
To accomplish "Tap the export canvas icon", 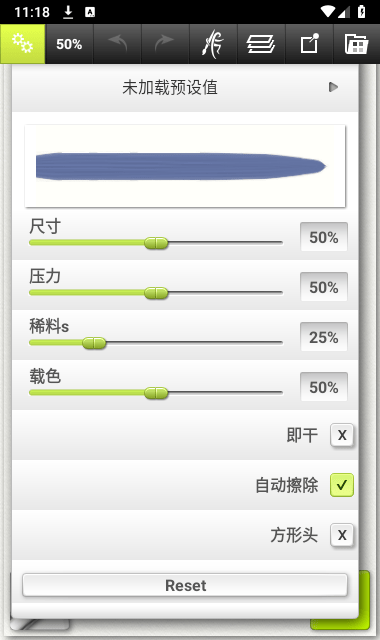I will coord(309,44).
